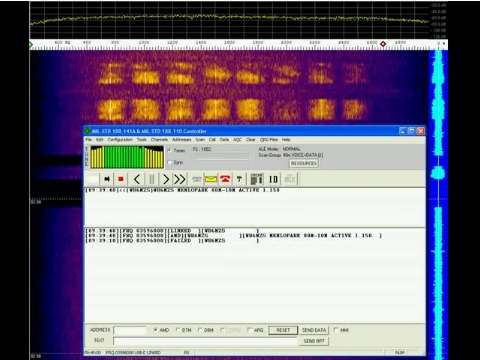
Task: Click the ALE Mode NORMAL value
Action: click(x=292, y=149)
